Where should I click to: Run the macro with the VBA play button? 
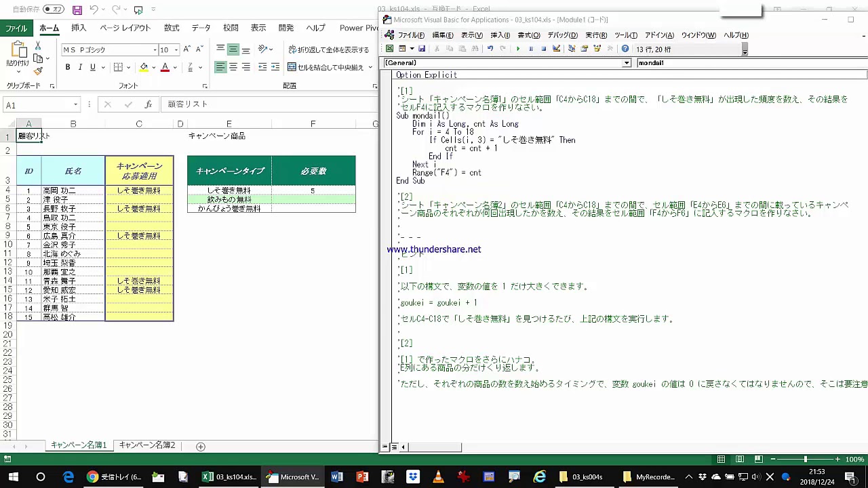(x=518, y=49)
